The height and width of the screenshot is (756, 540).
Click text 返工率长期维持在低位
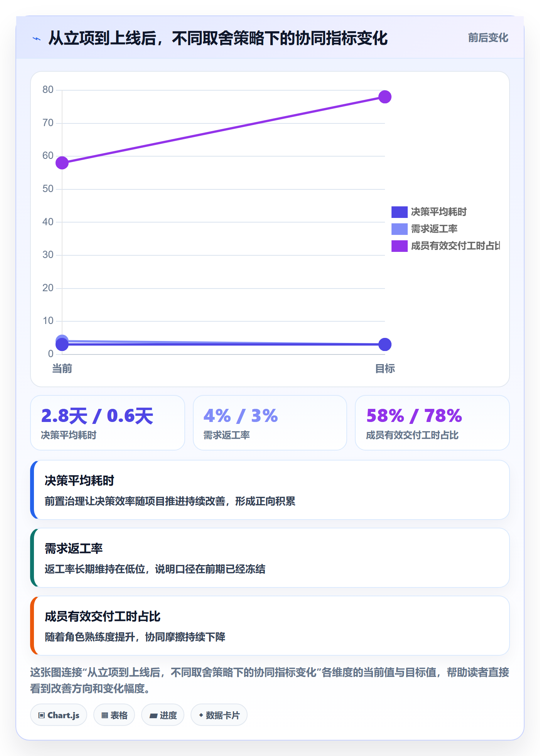click(95, 569)
